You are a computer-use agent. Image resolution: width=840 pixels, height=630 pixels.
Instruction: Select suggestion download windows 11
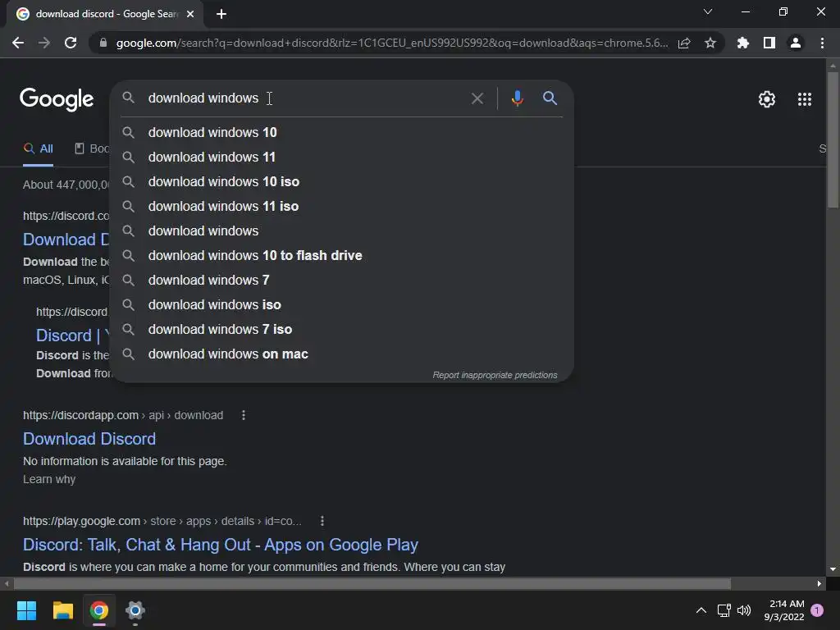pyautogui.click(x=342, y=157)
